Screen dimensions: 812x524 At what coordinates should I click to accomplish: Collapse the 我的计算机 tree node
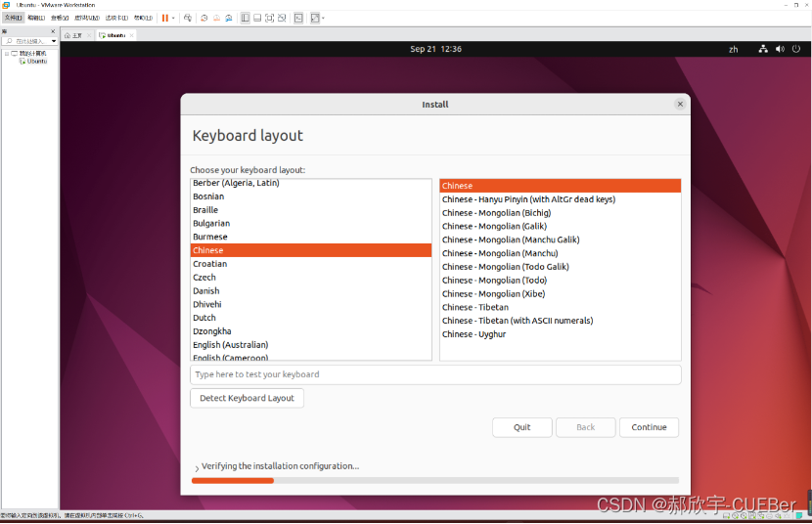click(6, 53)
